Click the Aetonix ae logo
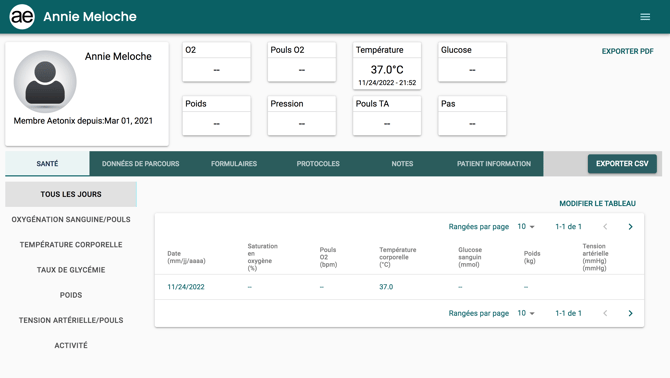The width and height of the screenshot is (670, 378). (22, 17)
